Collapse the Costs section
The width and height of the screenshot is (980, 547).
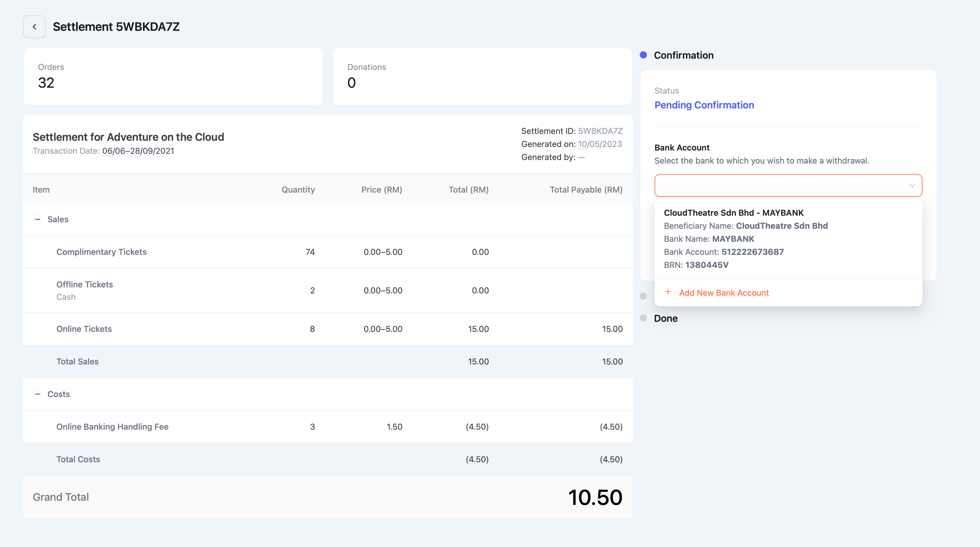[x=38, y=394]
